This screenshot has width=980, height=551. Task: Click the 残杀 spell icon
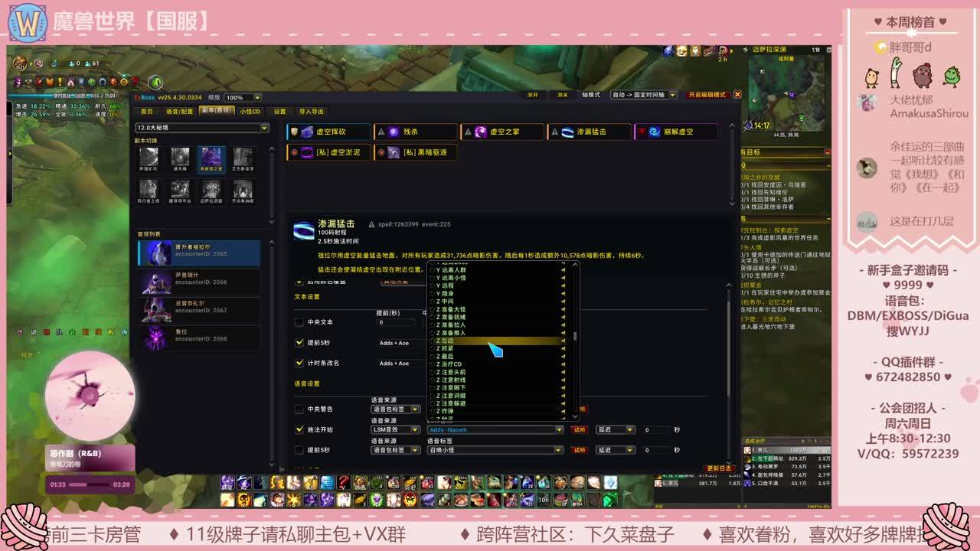[394, 132]
